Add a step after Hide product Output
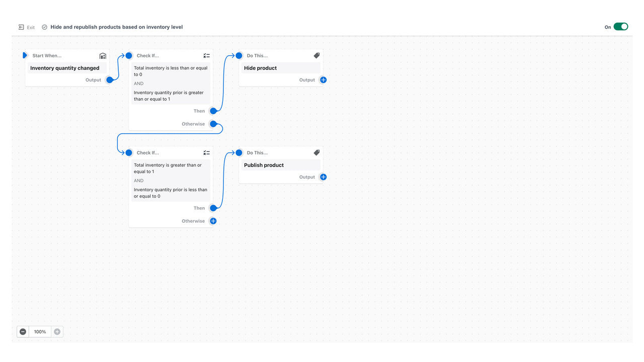This screenshot has height=362, width=644. tap(323, 79)
